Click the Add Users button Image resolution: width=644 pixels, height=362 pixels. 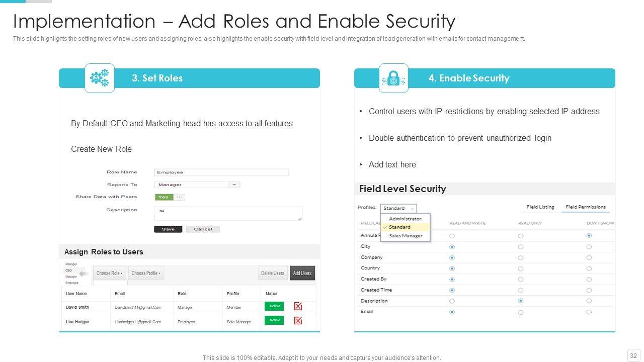[x=302, y=273]
